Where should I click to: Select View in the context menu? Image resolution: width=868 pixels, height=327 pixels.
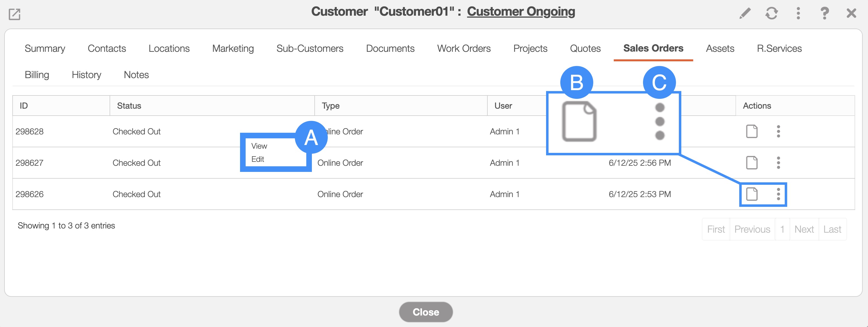click(259, 146)
